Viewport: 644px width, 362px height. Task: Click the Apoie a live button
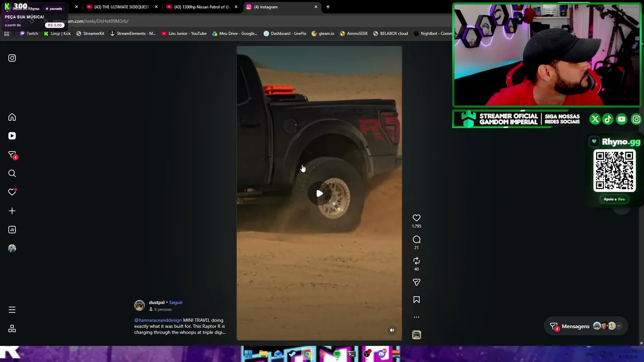pos(614,199)
